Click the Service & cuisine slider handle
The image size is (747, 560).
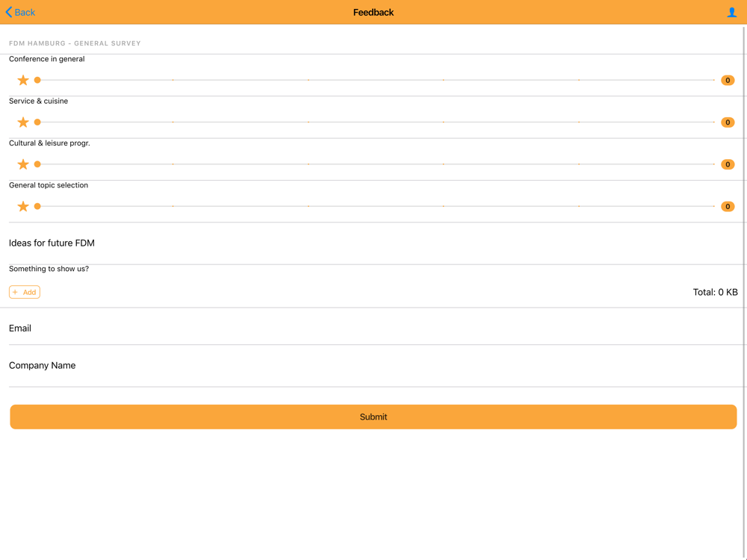(x=37, y=122)
